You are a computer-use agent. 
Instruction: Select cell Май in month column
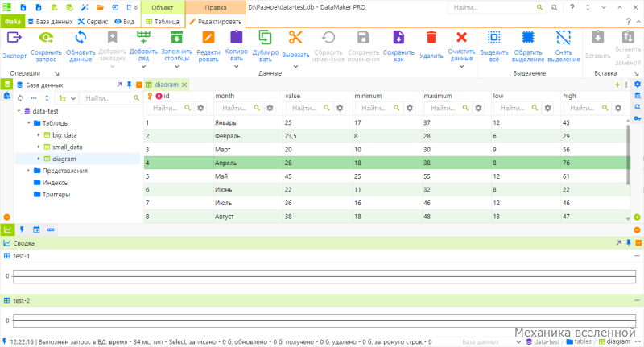[248, 176]
